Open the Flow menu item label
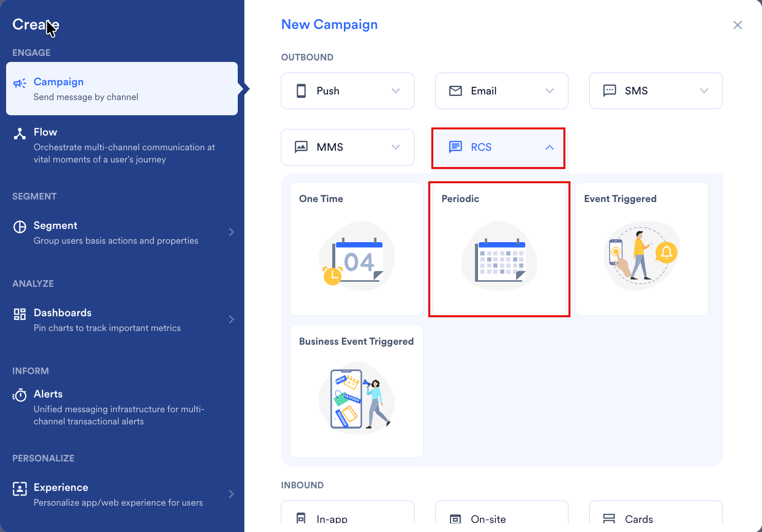 click(x=45, y=132)
